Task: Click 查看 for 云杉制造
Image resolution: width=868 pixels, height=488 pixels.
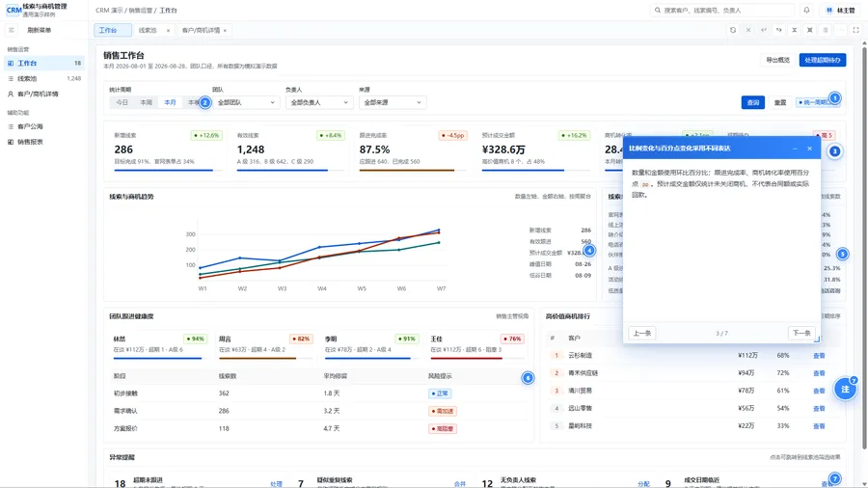Action: pyautogui.click(x=819, y=356)
